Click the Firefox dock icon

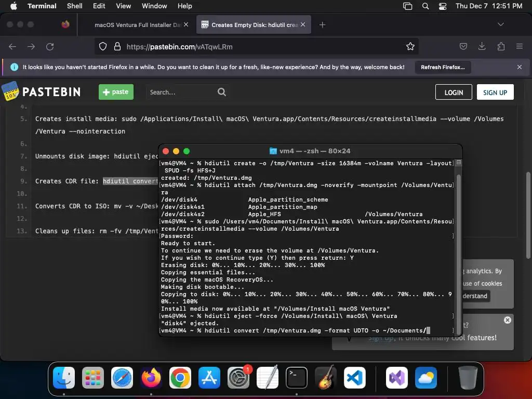pos(151,378)
